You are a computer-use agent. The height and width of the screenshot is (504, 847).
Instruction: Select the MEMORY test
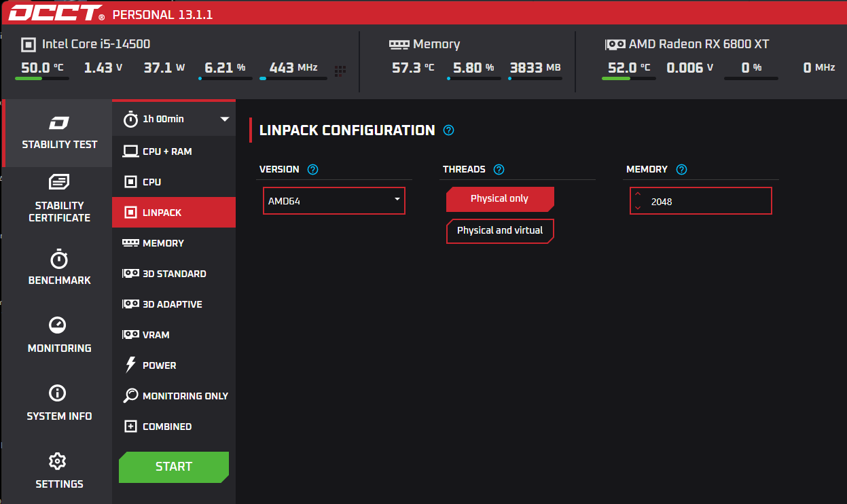174,243
